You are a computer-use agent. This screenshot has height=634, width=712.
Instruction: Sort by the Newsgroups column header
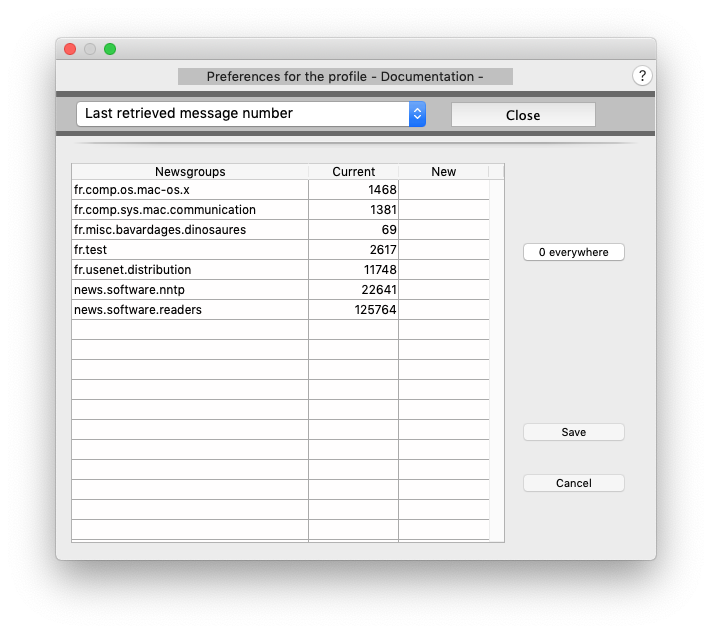(x=190, y=172)
